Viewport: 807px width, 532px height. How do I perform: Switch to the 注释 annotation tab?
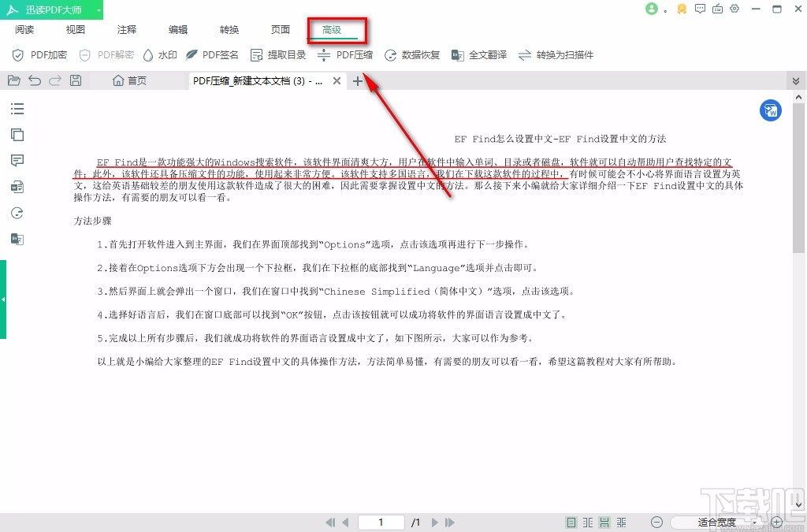pos(126,29)
